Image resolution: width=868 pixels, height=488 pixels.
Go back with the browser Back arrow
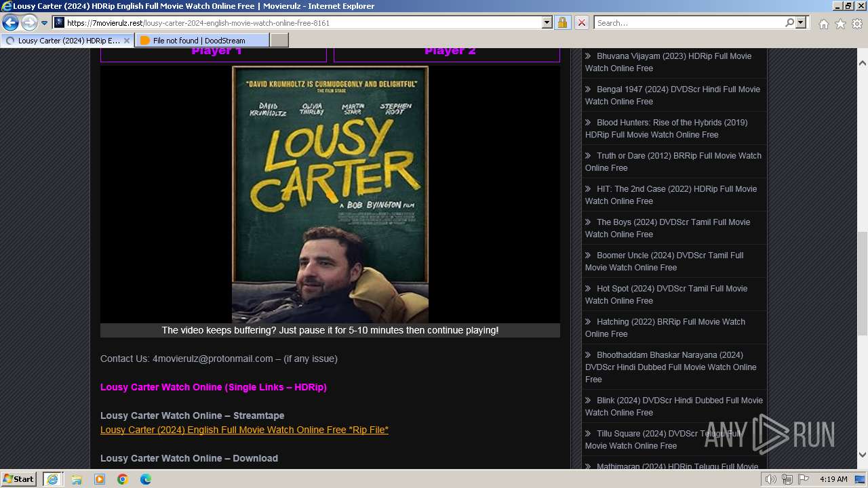click(11, 22)
